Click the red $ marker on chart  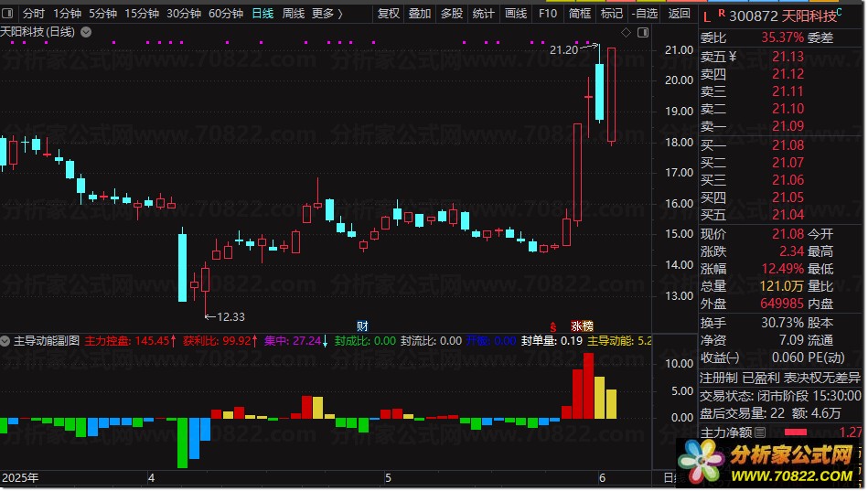(x=553, y=327)
